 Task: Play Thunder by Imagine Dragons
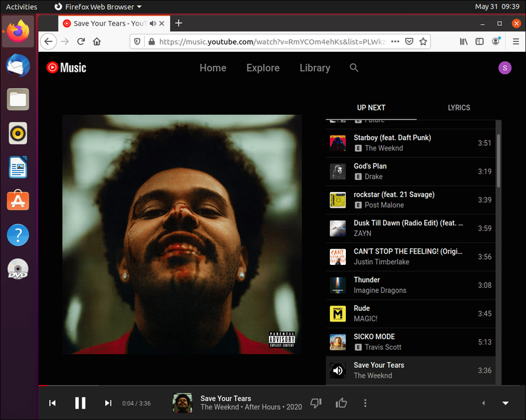pyautogui.click(x=410, y=285)
